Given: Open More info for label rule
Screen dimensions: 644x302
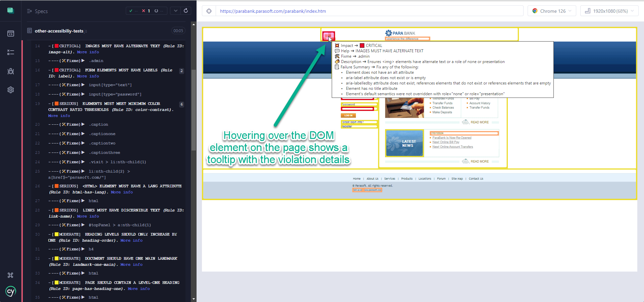Looking at the screenshot, I should coord(88,76).
